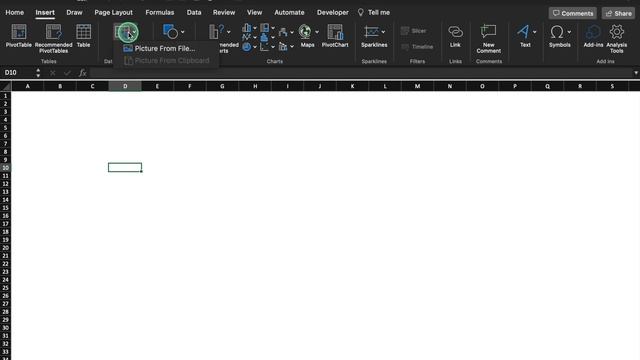Image resolution: width=640 pixels, height=360 pixels.
Task: Expand the Maps dropdown arrow
Action: point(317,32)
